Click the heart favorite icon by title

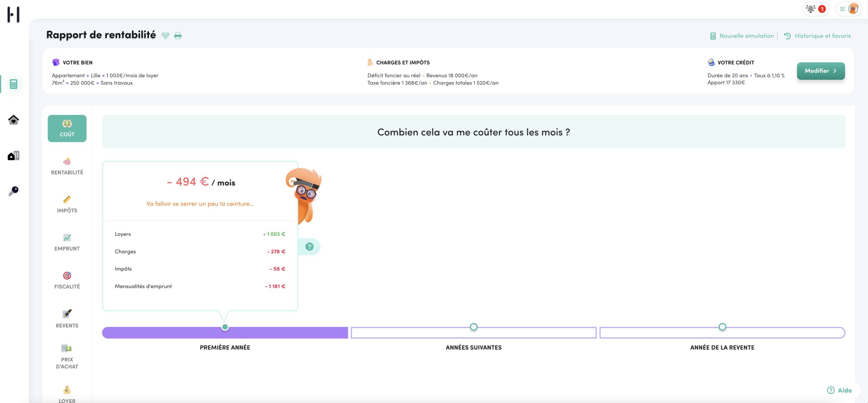click(x=165, y=36)
